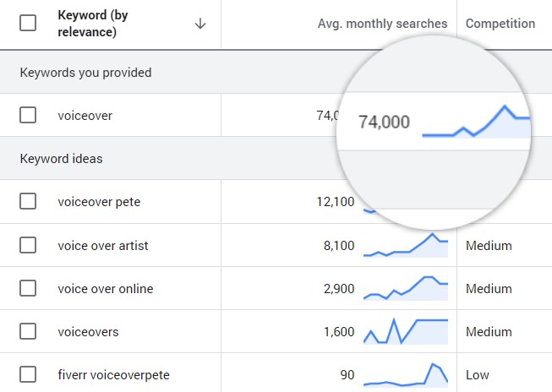Select the voiceover pete row checkbox
Screen dimensions: 552x392
(x=28, y=201)
